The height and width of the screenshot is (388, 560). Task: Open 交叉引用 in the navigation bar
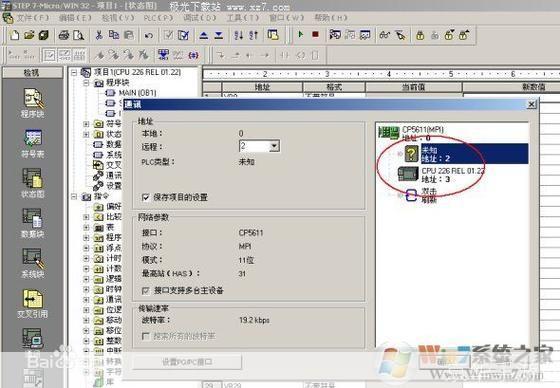tap(32, 304)
